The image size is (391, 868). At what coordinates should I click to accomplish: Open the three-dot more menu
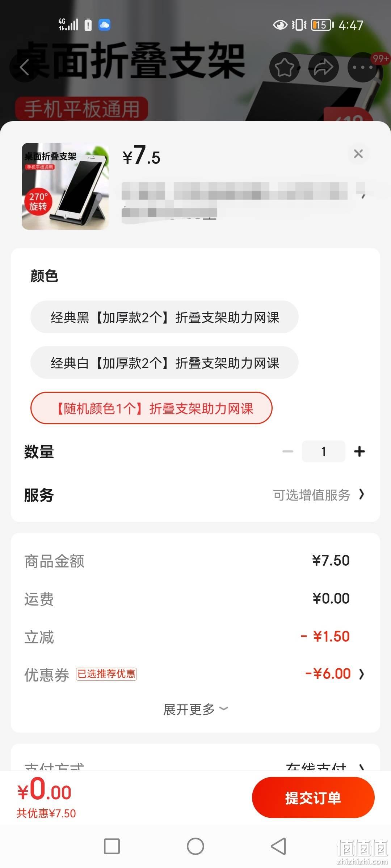pyautogui.click(x=362, y=67)
